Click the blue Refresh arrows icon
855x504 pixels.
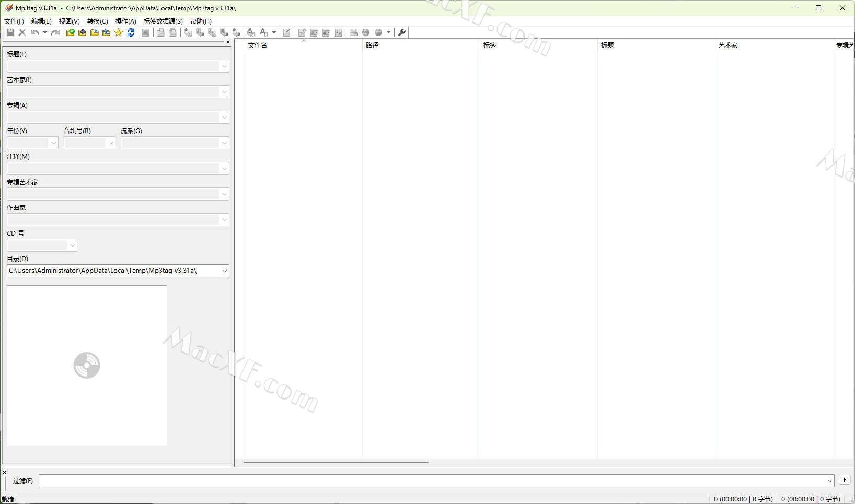(131, 32)
